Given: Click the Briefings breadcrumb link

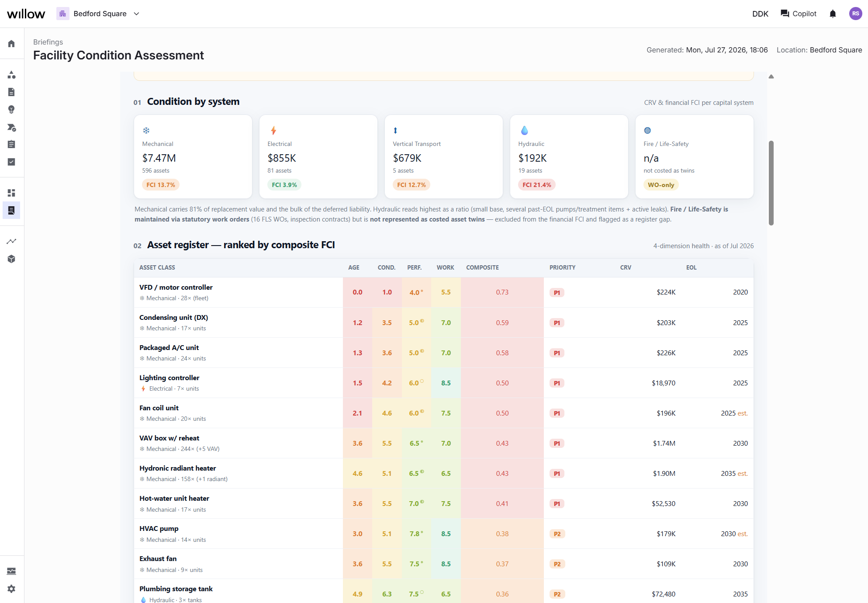Looking at the screenshot, I should (48, 42).
